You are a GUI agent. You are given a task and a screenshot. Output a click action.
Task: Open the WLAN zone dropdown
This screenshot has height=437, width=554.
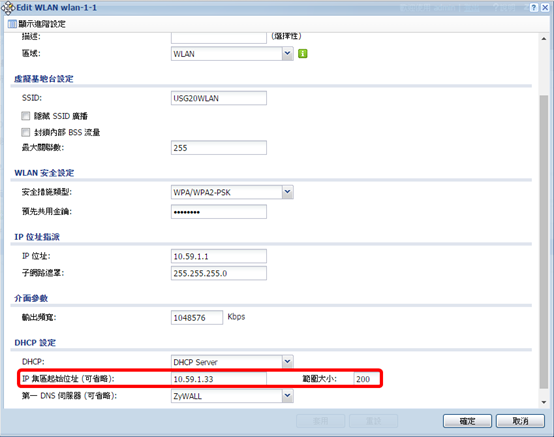pyautogui.click(x=288, y=54)
